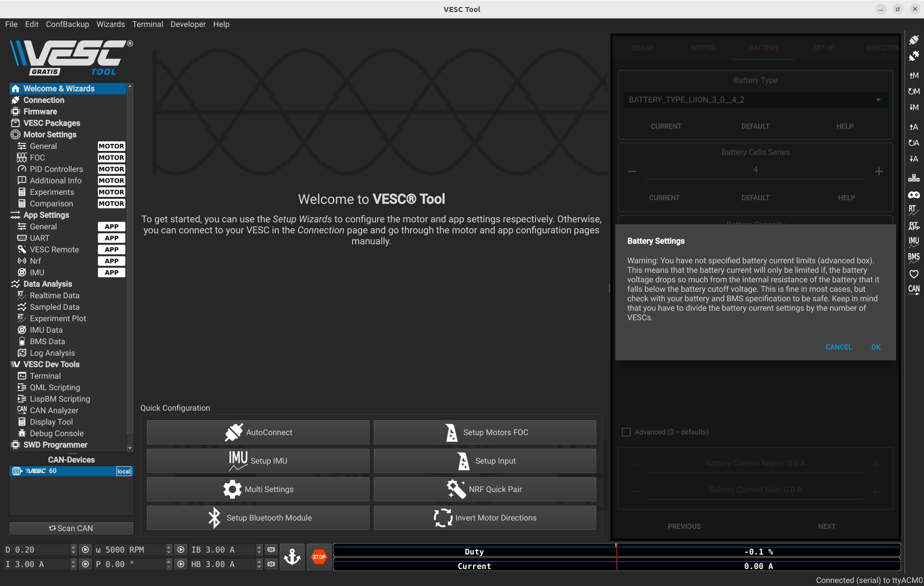Screen dimensions: 924x586
Task: Click the circular-arrow M icon in right toolbar
Action: tap(914, 91)
